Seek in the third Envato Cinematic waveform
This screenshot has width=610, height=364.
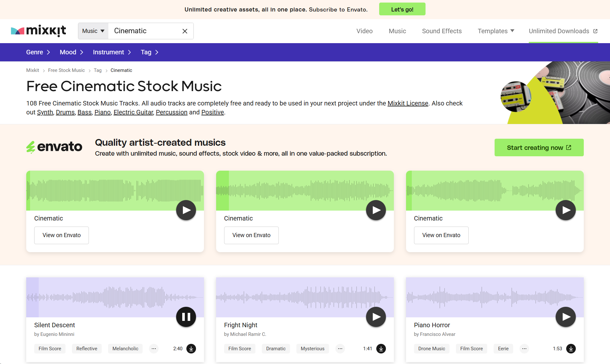point(495,190)
